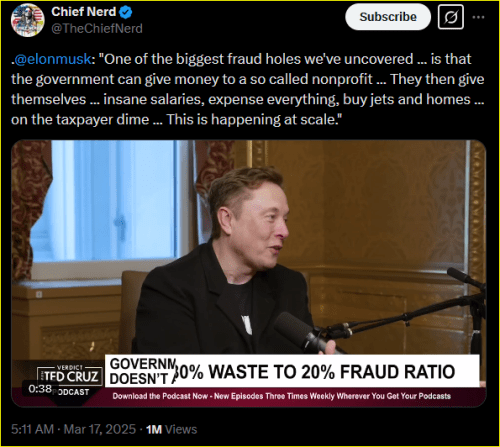Visit the @TheChiefNerd handle
500x447 pixels.
pos(97,29)
